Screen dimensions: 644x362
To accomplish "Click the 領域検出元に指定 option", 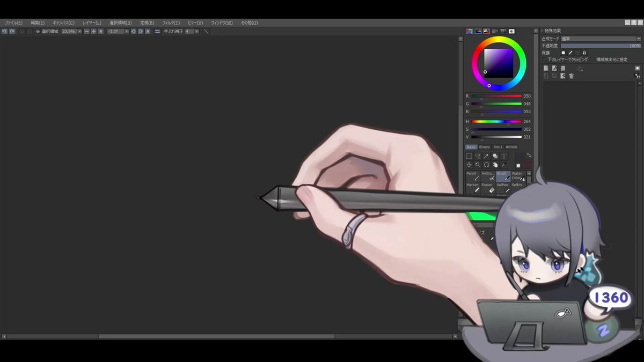I will coord(612,60).
